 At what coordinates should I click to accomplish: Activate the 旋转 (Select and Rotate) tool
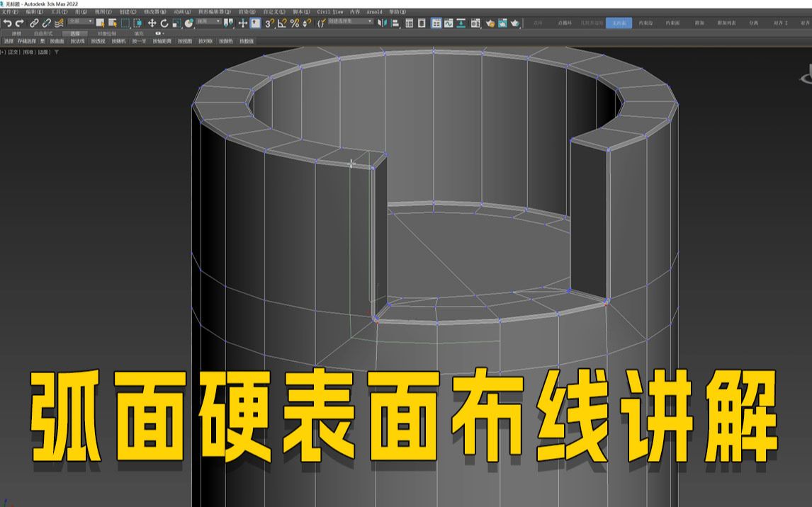(164, 23)
